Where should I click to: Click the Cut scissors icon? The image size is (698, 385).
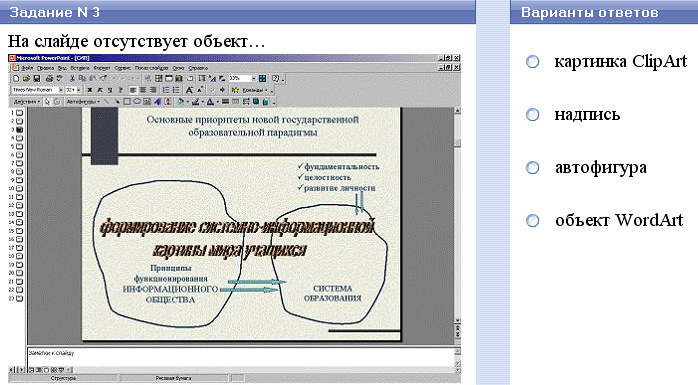(x=72, y=79)
